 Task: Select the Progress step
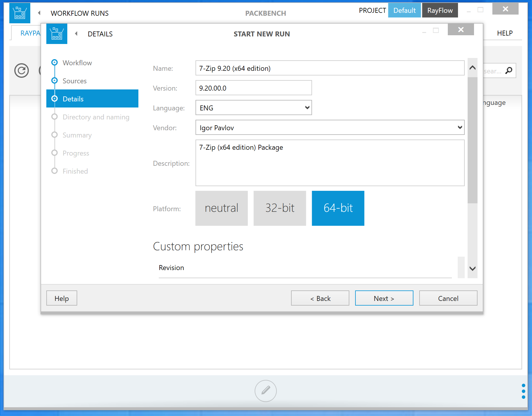[x=76, y=153]
